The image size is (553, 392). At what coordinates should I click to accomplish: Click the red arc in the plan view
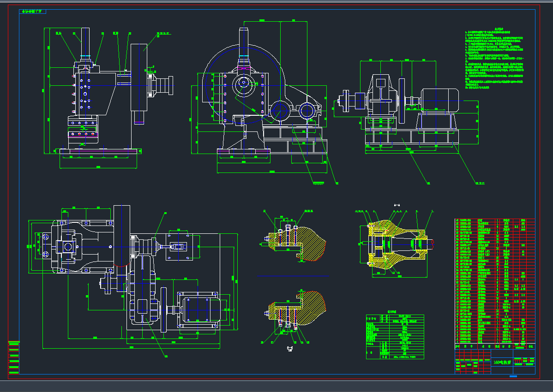point(121,265)
